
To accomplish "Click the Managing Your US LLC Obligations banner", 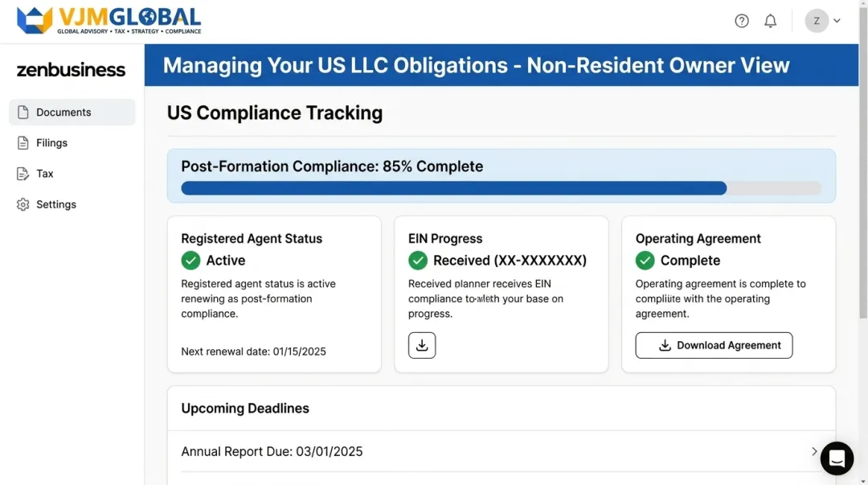I will [501, 65].
